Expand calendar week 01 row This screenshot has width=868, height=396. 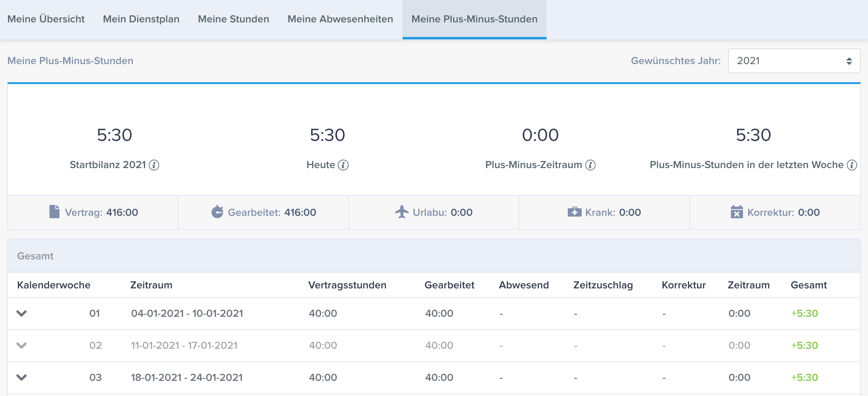click(x=21, y=313)
